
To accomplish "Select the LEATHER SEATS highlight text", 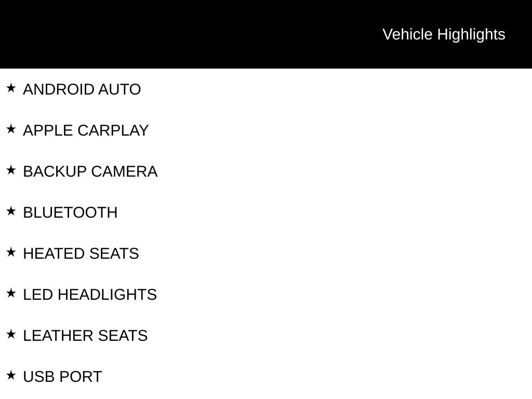I will coord(85,336).
